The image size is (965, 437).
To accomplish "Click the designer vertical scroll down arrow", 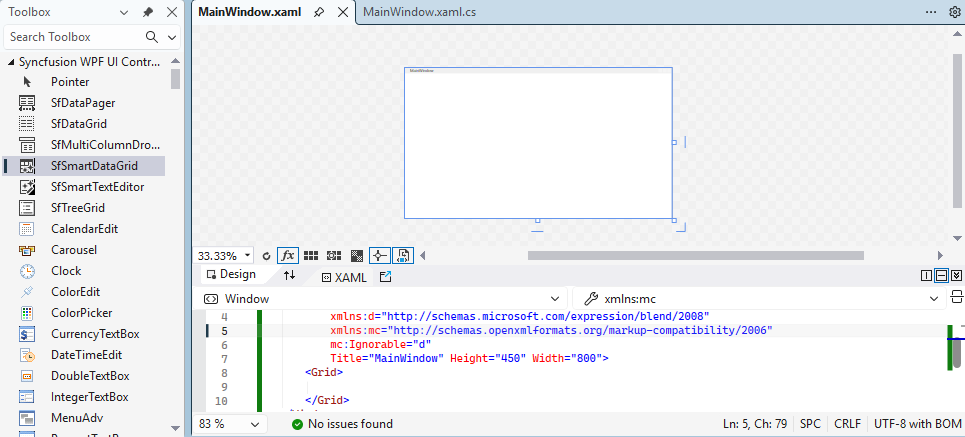I will coord(957,238).
